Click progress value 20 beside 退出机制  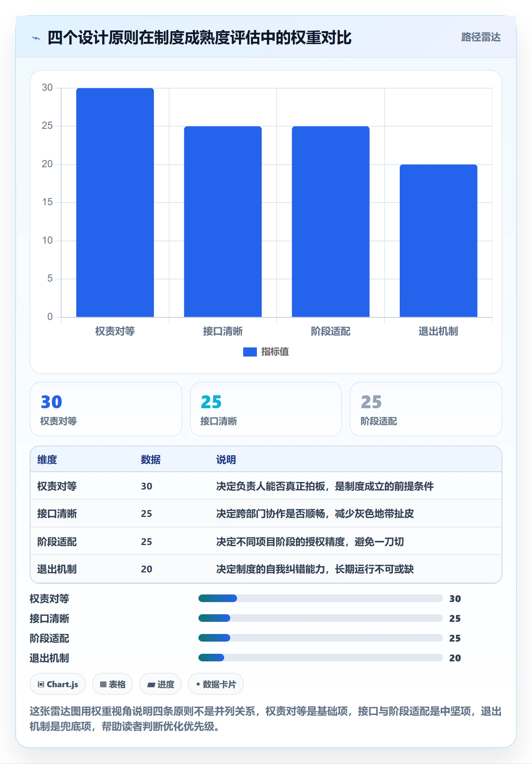[455, 658]
